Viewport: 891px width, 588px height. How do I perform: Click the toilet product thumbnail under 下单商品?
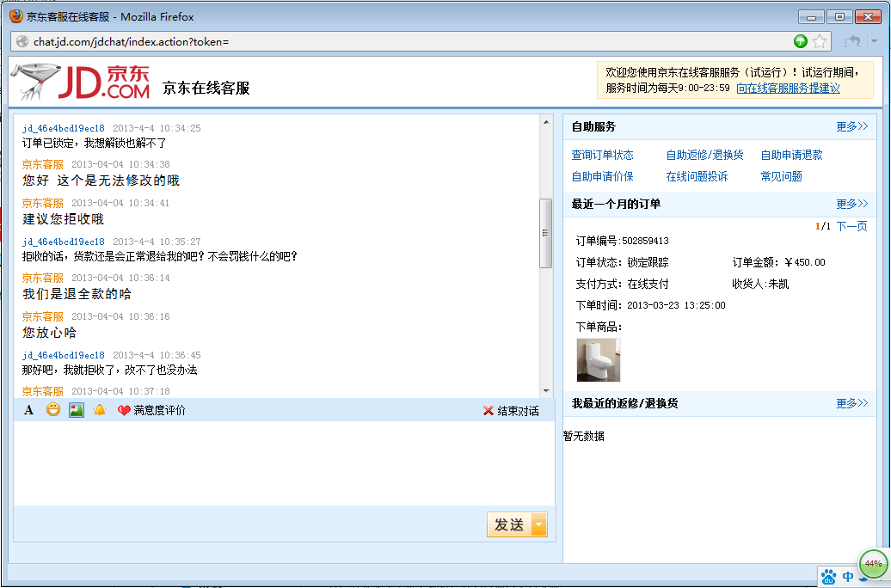(x=599, y=359)
